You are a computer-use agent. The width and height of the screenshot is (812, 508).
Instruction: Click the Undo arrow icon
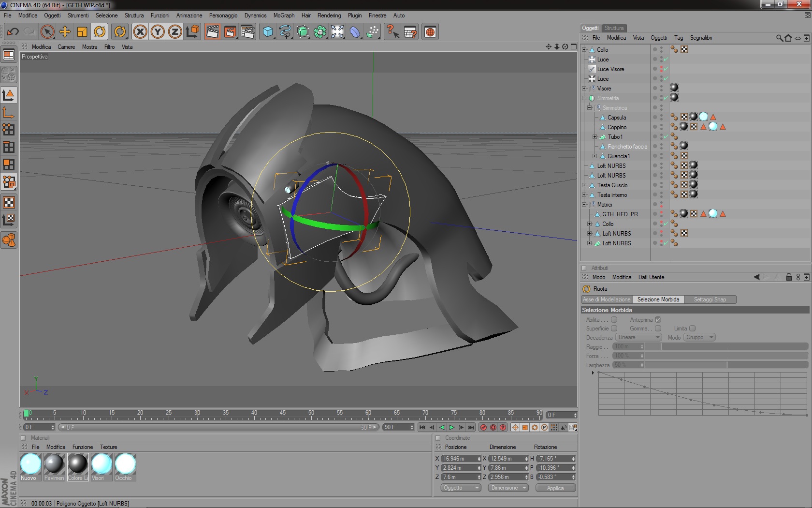[13, 32]
